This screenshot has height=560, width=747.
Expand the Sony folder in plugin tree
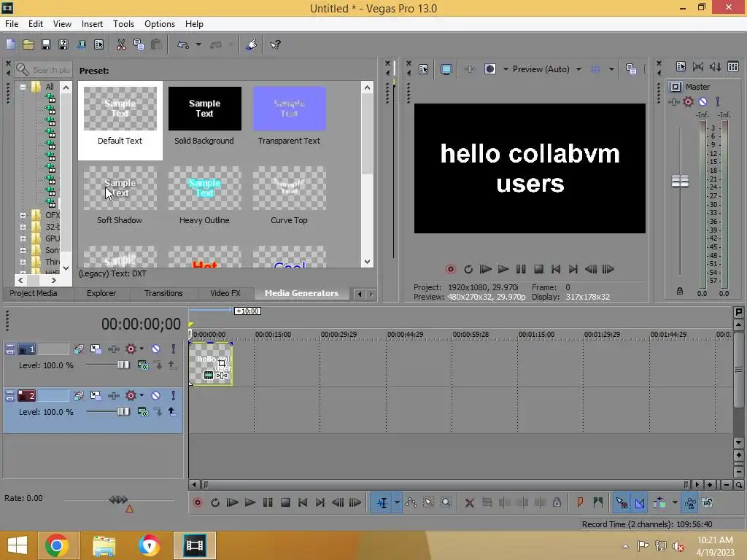(x=23, y=251)
